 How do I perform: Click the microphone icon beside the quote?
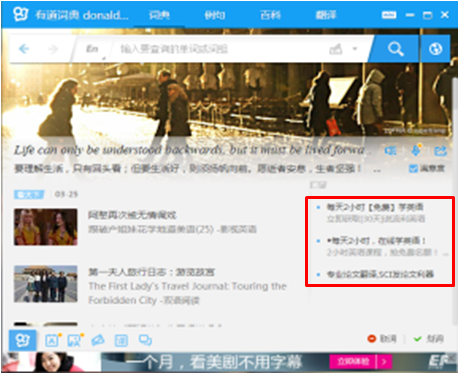(416, 150)
